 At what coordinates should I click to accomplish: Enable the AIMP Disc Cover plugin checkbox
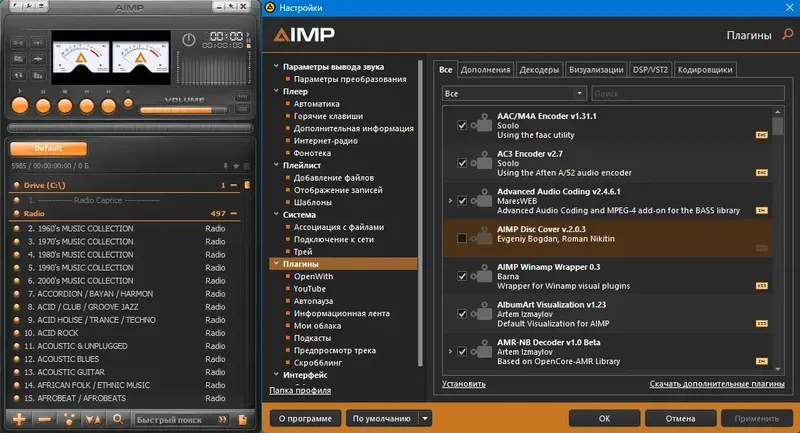462,238
